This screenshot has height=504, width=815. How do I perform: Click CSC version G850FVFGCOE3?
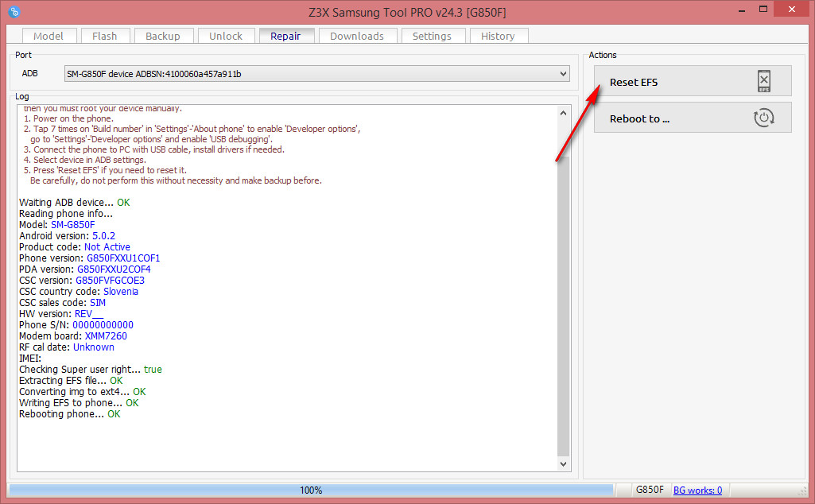[111, 281]
